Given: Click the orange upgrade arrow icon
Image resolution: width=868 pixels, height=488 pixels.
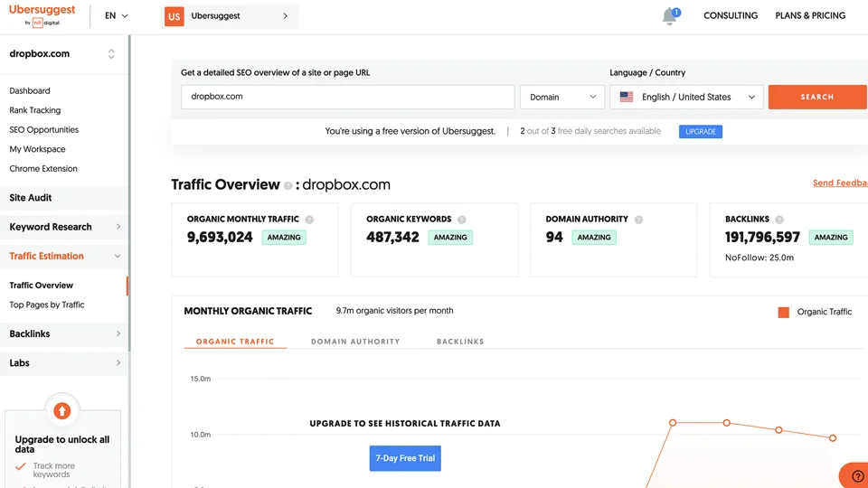Looking at the screenshot, I should [x=62, y=411].
